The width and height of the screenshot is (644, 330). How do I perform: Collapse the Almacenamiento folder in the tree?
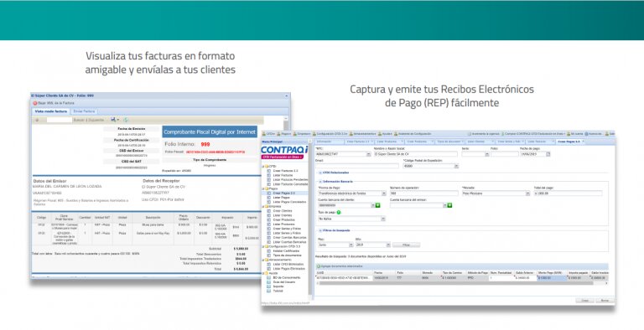tap(263, 260)
